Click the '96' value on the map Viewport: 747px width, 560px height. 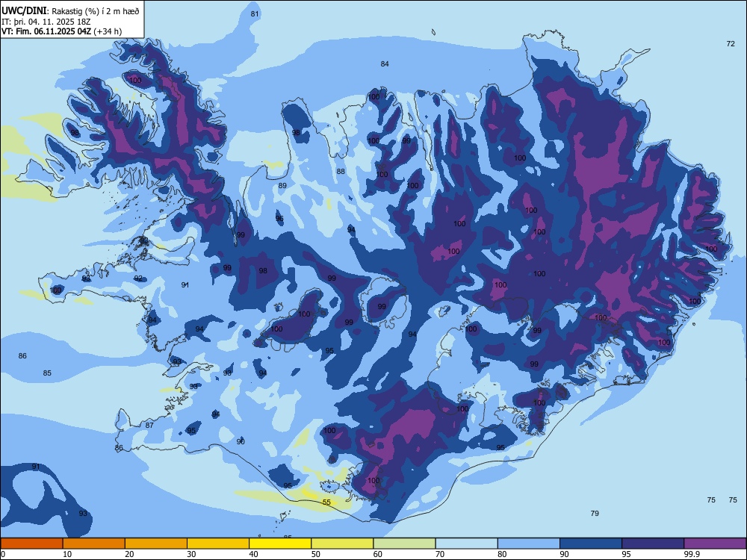pos(279,219)
